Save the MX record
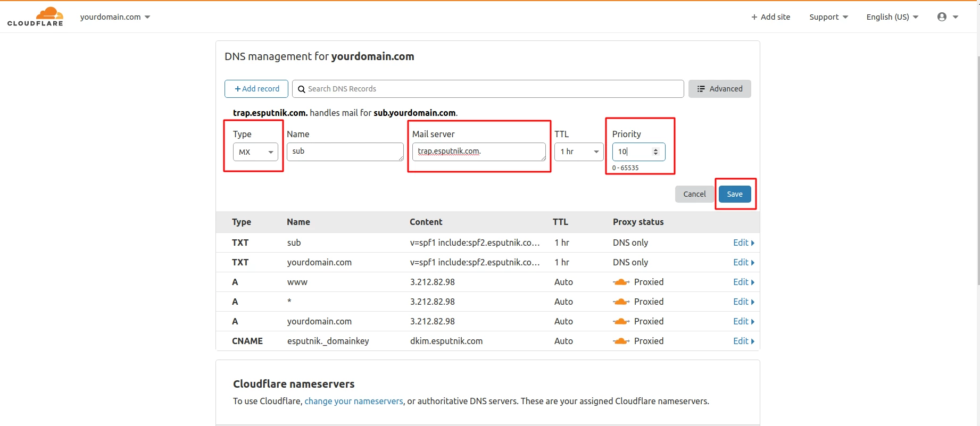980x426 pixels. [x=735, y=194]
